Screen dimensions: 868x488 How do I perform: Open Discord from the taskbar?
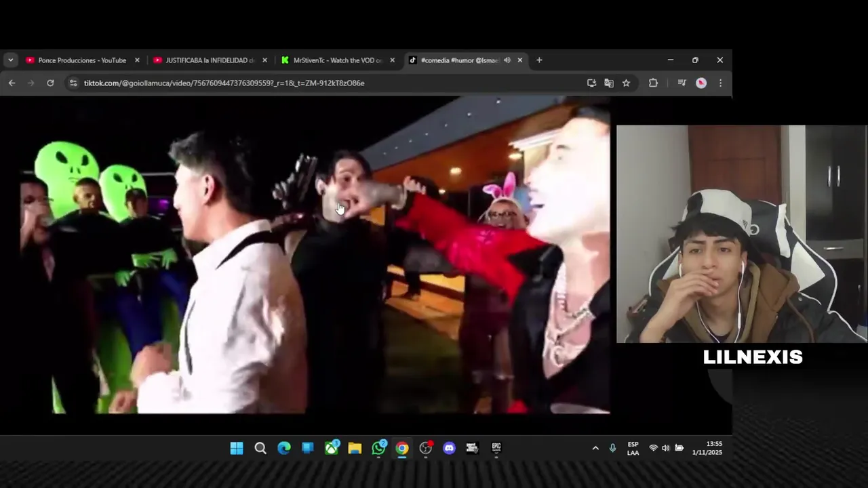449,448
